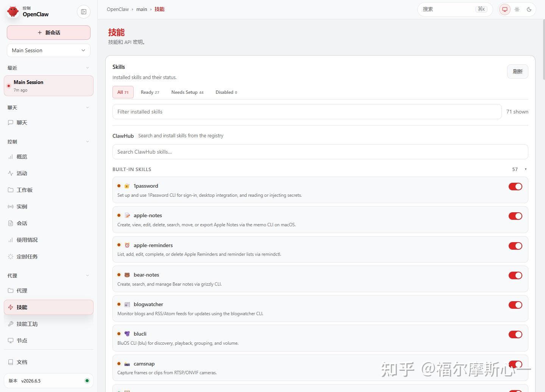Image resolution: width=545 pixels, height=392 pixels.
Task: Go to OpenClaw in the breadcrumb
Action: [118, 9]
